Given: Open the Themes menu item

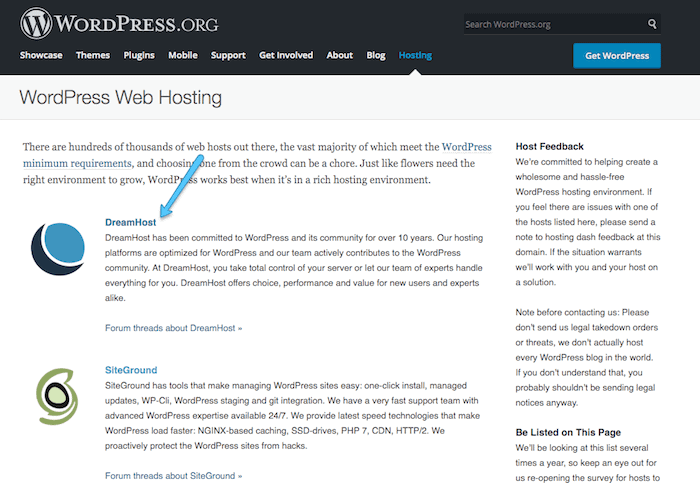Looking at the screenshot, I should (93, 55).
